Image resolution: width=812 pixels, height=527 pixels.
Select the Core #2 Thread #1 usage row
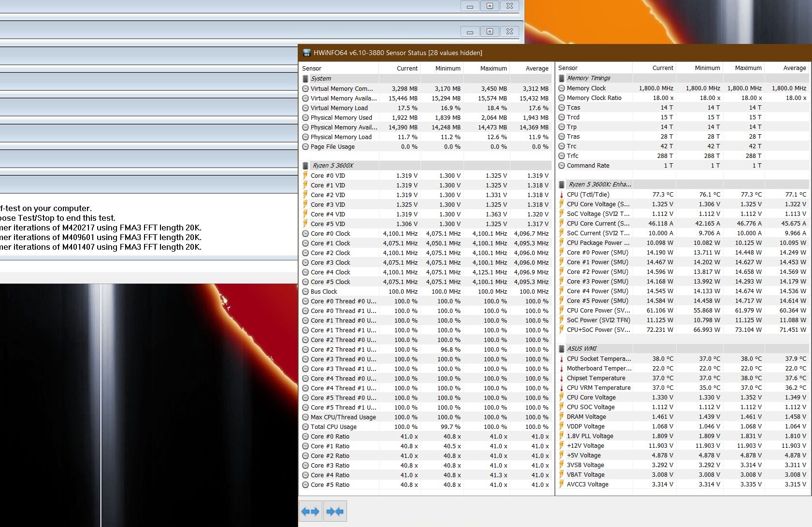point(425,349)
